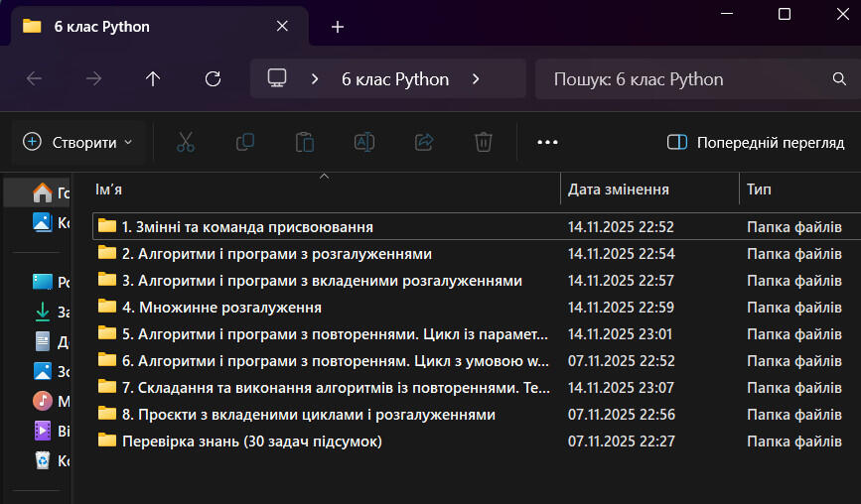Select folder '3. Алгоритми і програми з вкладеними розгалуженнями'
861x504 pixels.
click(477, 280)
